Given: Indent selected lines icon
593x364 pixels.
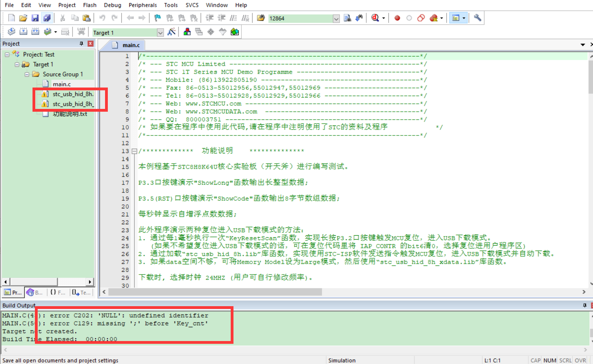Looking at the screenshot, I should [x=210, y=18].
